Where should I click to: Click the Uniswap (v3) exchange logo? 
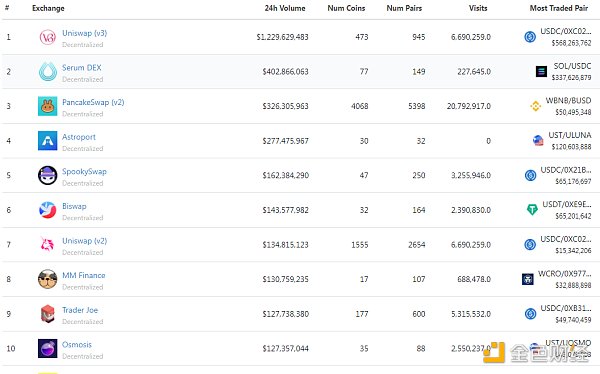coord(47,37)
